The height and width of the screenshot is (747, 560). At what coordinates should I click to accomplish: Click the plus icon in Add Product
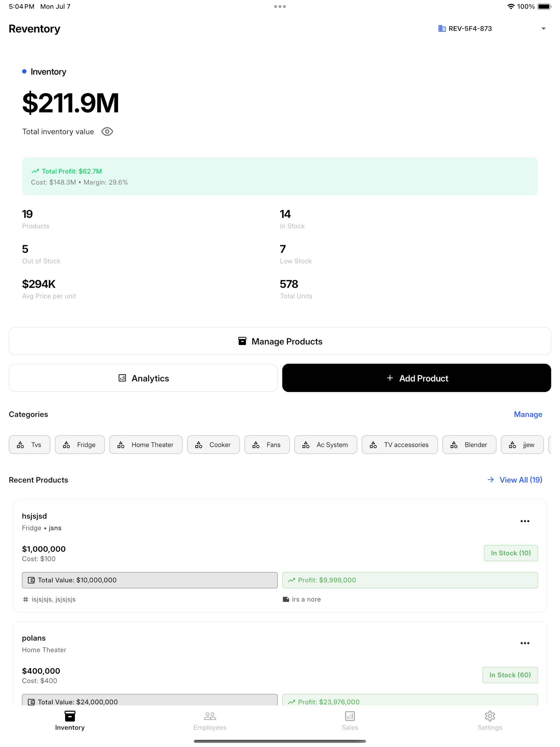(390, 378)
